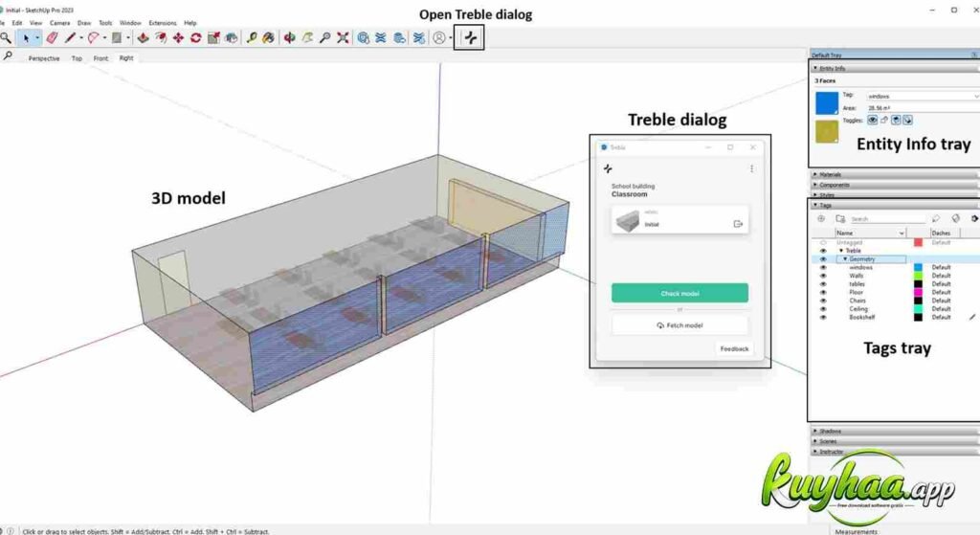Screen dimensions: 980x535
Task: Activate the Line pencil tool
Action: [x=70, y=38]
